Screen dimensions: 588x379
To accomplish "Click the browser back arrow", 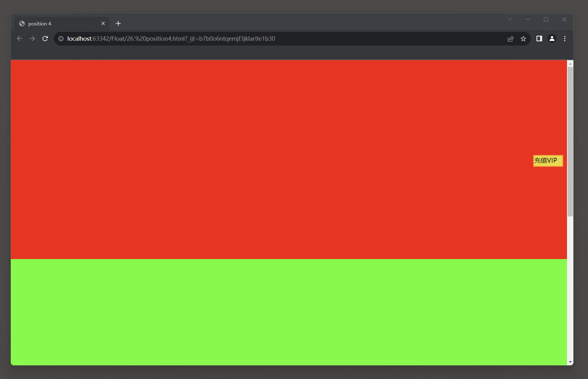I will [x=19, y=39].
